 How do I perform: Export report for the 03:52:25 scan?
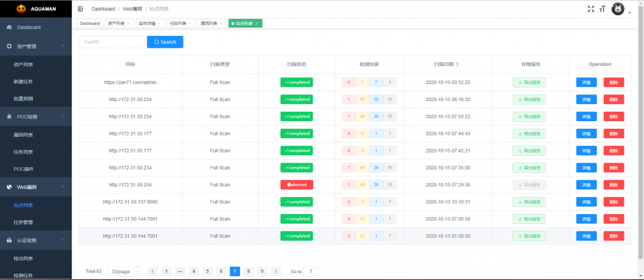[529, 82]
